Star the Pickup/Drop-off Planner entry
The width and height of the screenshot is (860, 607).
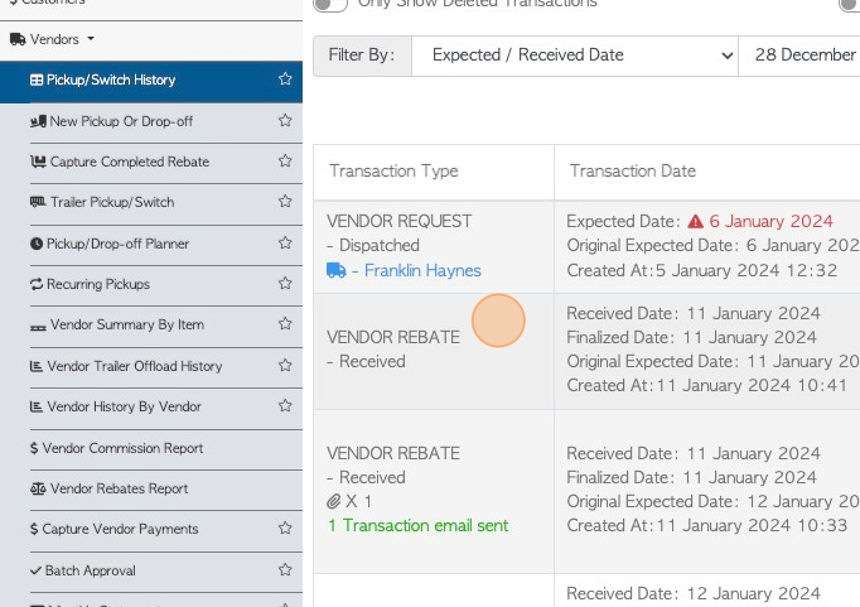point(285,243)
